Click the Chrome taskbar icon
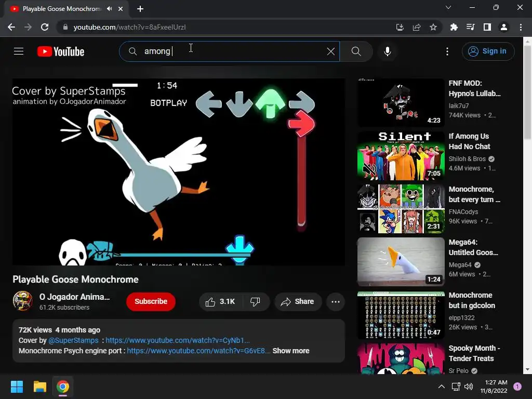 click(x=63, y=387)
